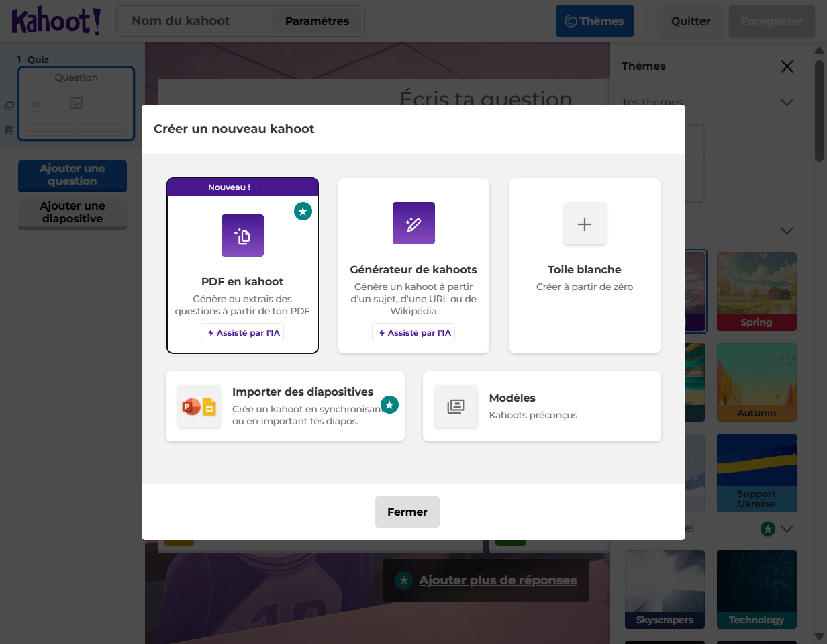Click the Créer un nouveau kahoot heading
Screen dimensions: 827x644
[234, 129]
